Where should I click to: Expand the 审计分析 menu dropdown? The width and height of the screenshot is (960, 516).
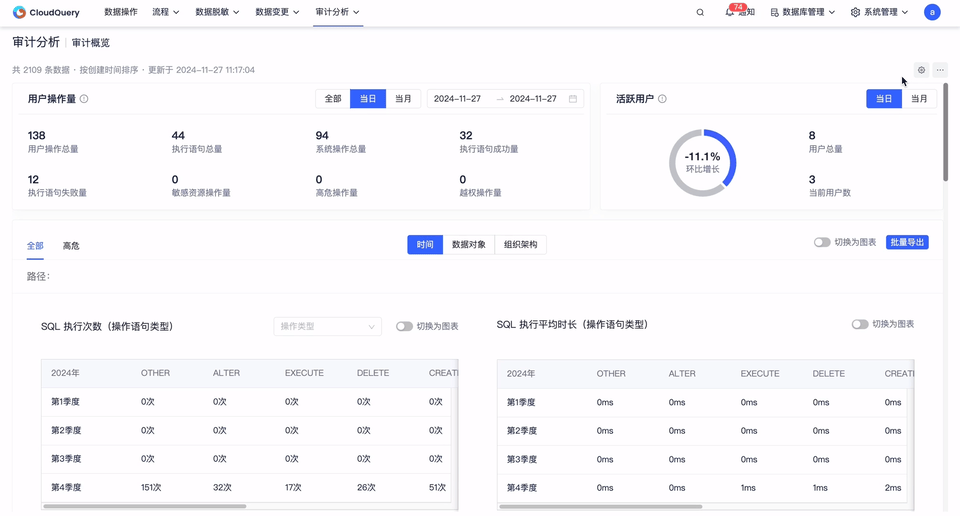pyautogui.click(x=337, y=12)
